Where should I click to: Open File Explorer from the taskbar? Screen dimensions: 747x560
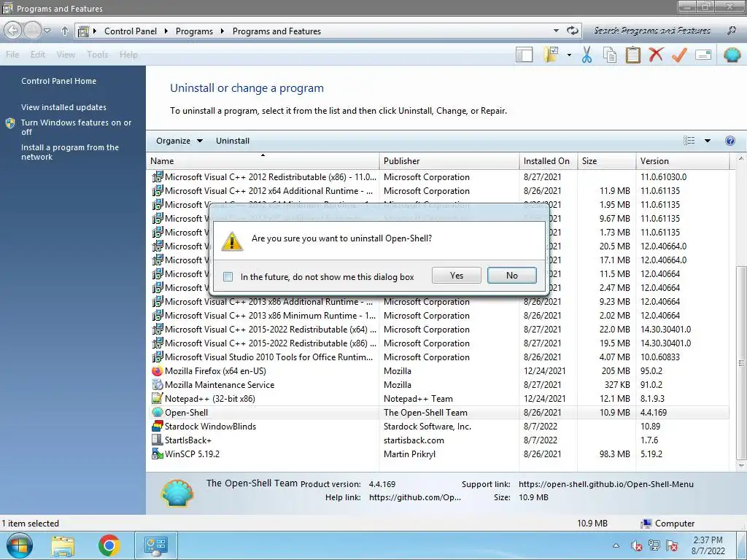click(63, 545)
